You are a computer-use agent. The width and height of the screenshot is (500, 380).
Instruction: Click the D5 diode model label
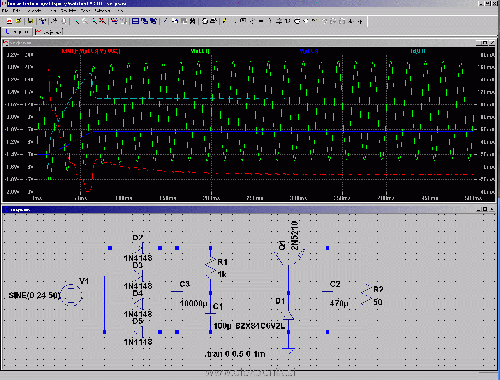point(138,342)
